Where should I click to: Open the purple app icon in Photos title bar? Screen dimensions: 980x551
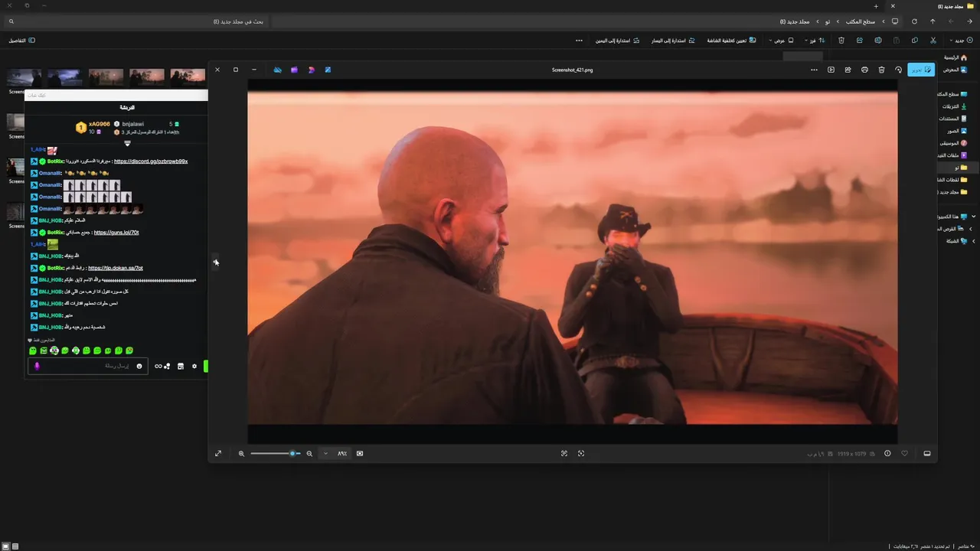[294, 70]
